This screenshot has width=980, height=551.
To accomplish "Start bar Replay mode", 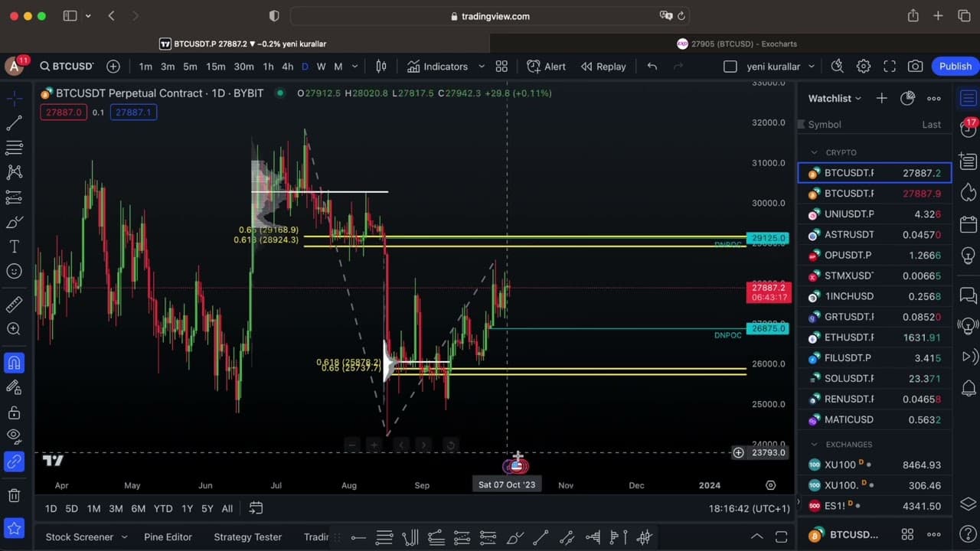I will click(x=603, y=67).
